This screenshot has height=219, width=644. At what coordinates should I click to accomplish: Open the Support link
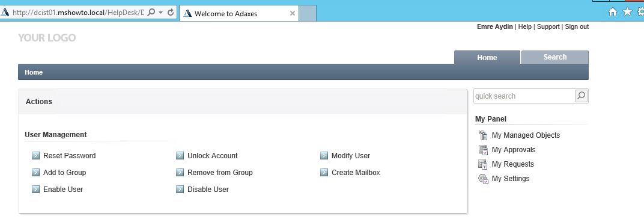coord(548,26)
